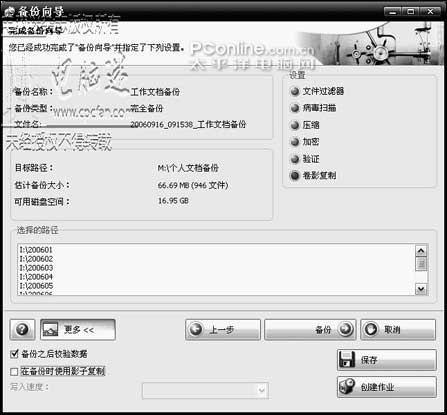The image size is (447, 415).
Task: Go back with the 上一步 button
Action: click(223, 330)
